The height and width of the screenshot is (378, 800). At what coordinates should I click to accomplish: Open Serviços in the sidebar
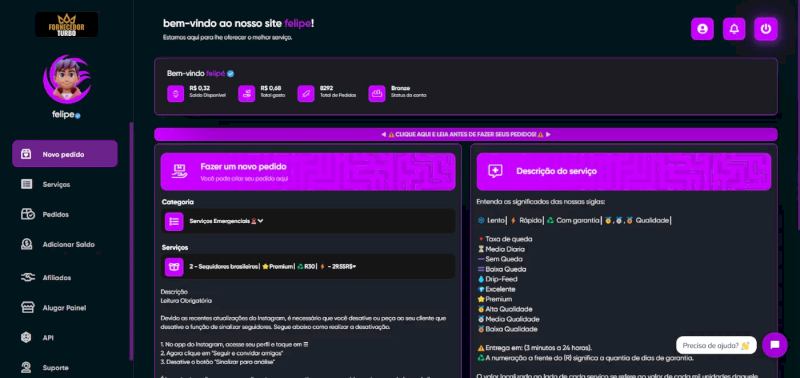coord(56,184)
